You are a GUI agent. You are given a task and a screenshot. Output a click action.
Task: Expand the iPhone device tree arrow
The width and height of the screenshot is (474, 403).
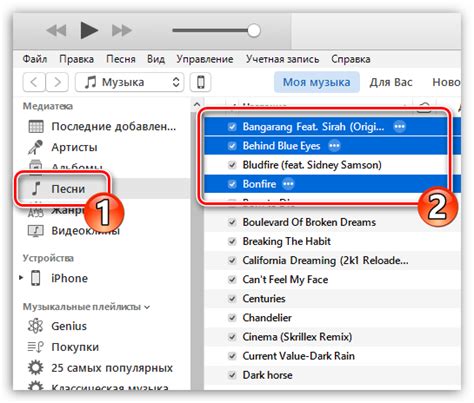click(21, 278)
